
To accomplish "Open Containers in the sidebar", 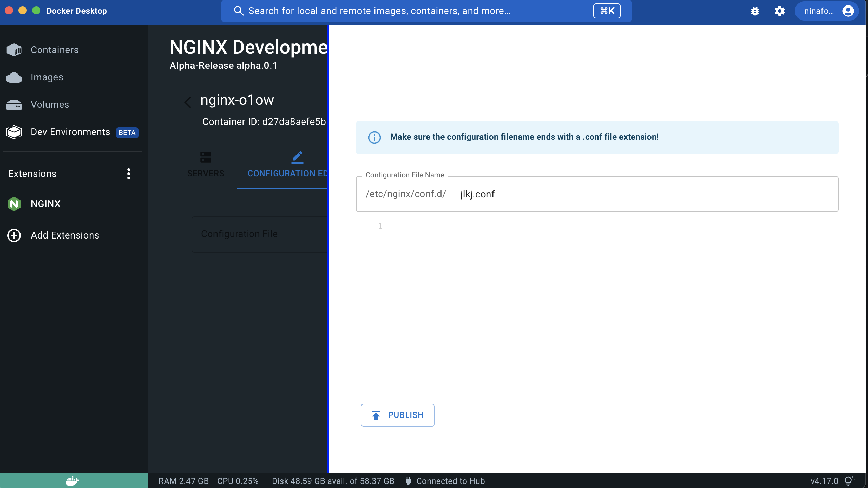I will [55, 50].
